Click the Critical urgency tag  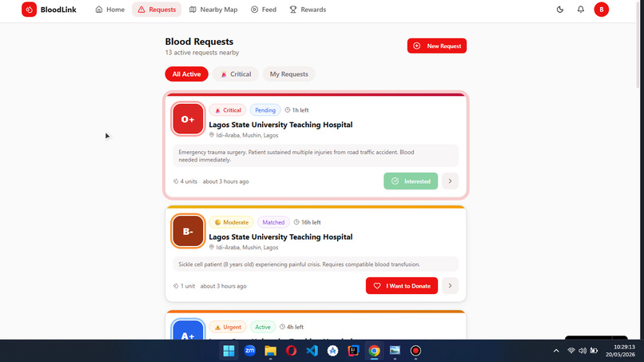tap(228, 110)
